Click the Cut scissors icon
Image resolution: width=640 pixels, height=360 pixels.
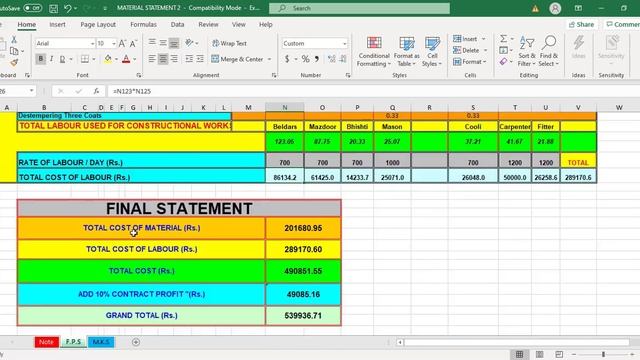coord(14,40)
